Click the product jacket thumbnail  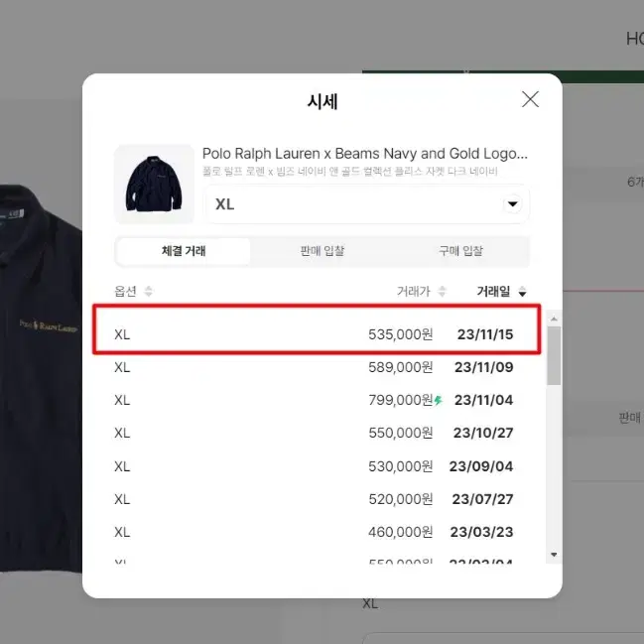[x=154, y=184]
